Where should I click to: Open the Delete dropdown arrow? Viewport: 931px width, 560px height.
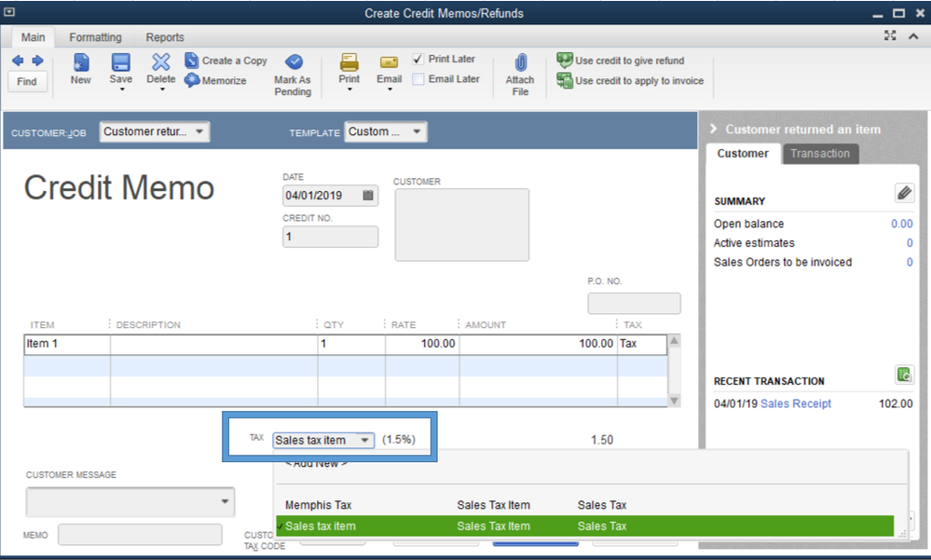pyautogui.click(x=162, y=89)
